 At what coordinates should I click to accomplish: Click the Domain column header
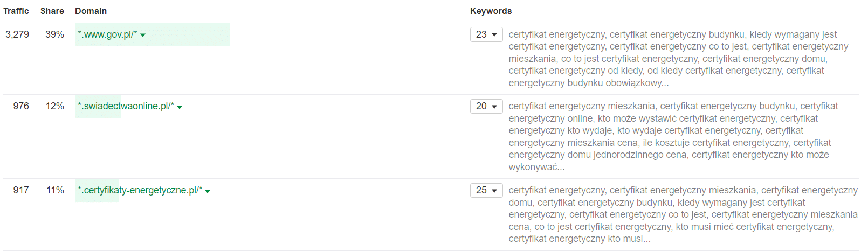click(91, 11)
